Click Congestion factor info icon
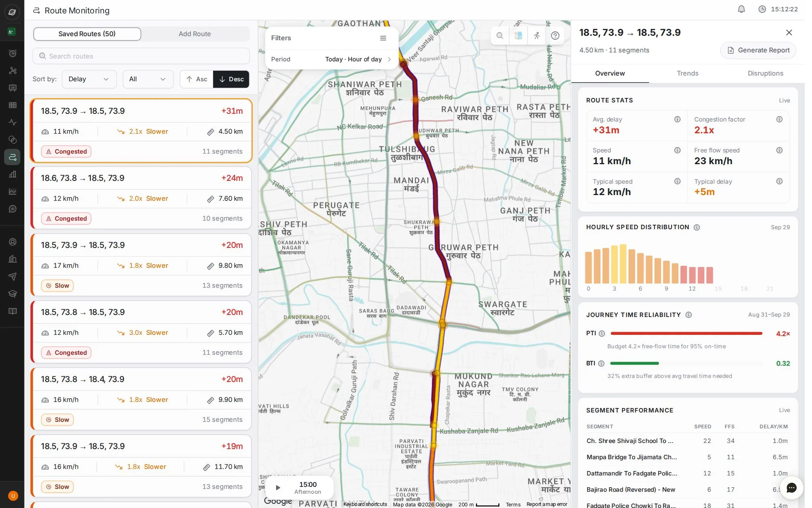 [779, 119]
